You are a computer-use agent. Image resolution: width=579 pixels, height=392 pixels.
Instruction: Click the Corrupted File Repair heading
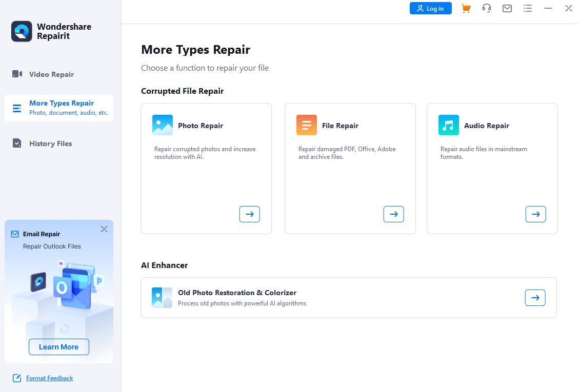pos(183,91)
